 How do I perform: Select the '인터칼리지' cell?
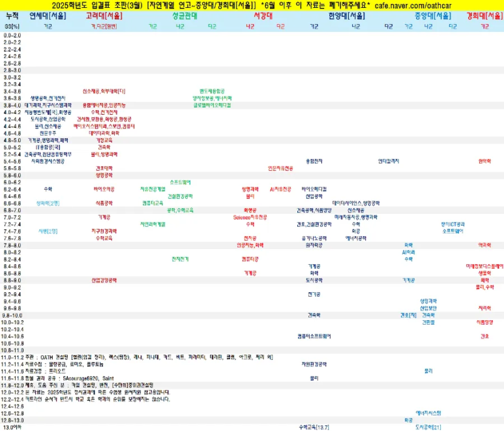(x=389, y=161)
